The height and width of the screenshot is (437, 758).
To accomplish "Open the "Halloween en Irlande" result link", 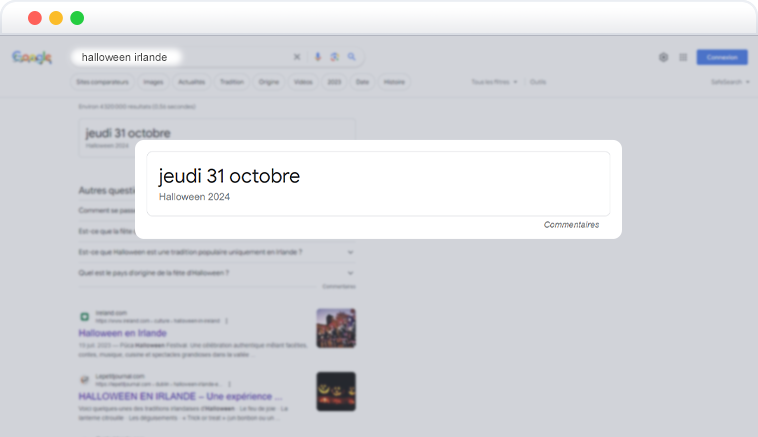I will (123, 333).
